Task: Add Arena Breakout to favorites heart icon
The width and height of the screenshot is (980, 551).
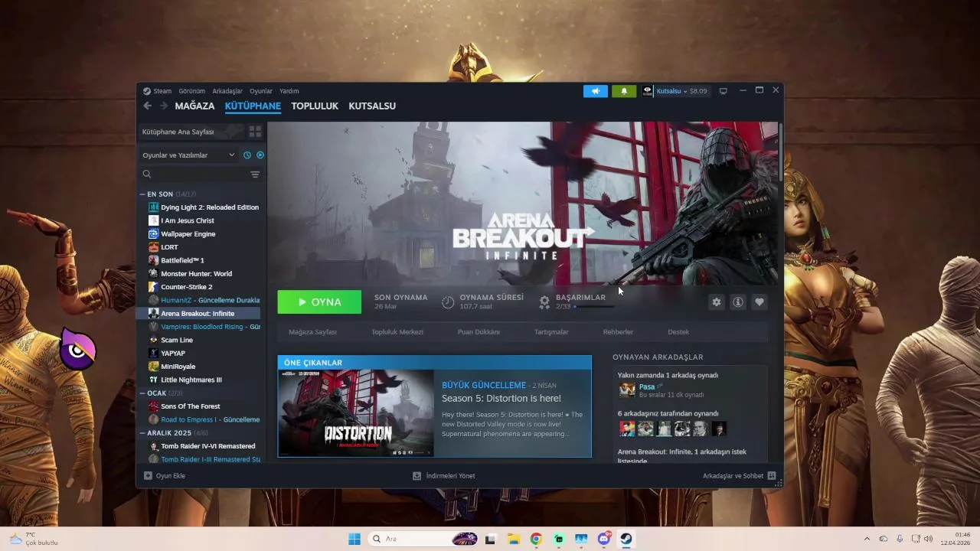Action: (759, 302)
